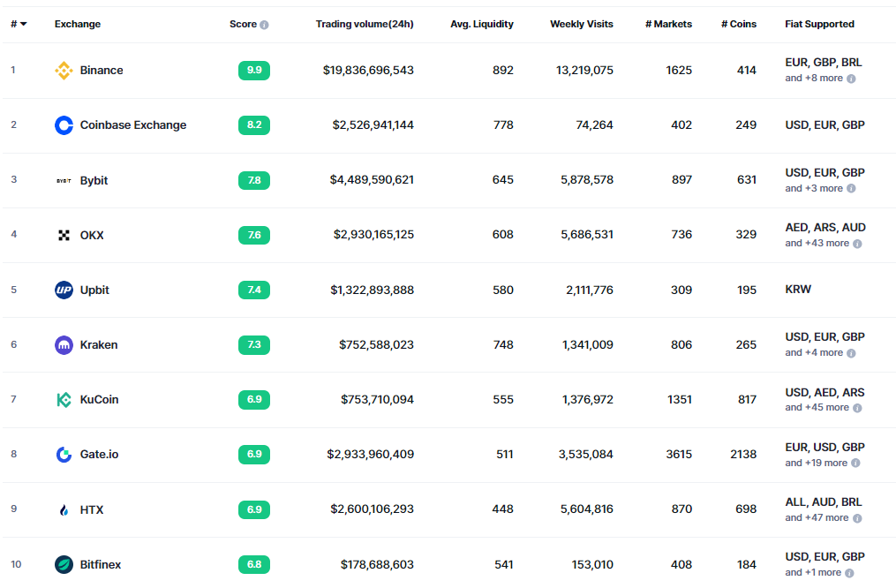896x588 pixels.
Task: Click the info icon beside Score header
Action: (x=264, y=25)
